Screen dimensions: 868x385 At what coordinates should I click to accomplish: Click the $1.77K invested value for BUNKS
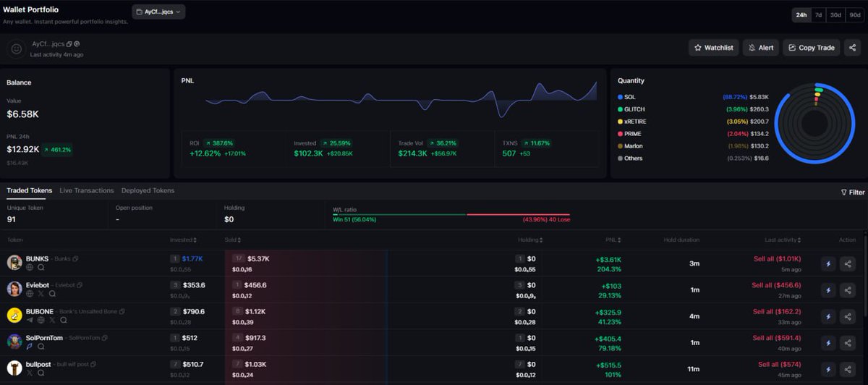pyautogui.click(x=193, y=258)
